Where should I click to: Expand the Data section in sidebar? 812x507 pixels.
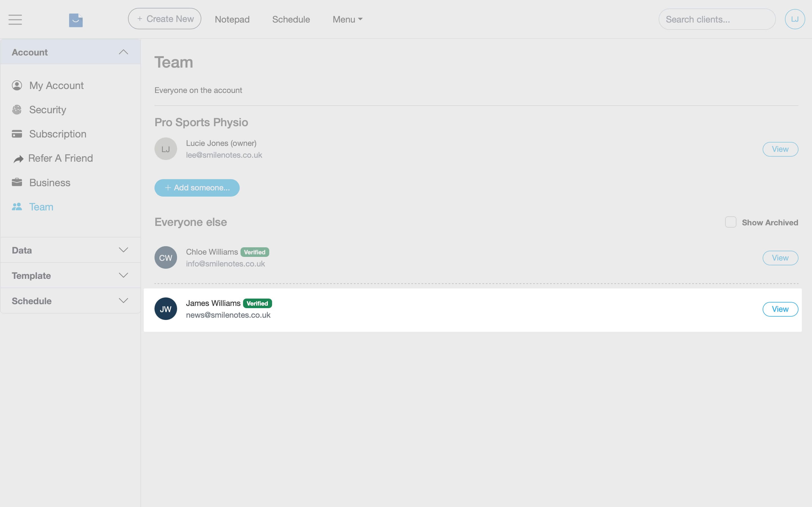(123, 250)
